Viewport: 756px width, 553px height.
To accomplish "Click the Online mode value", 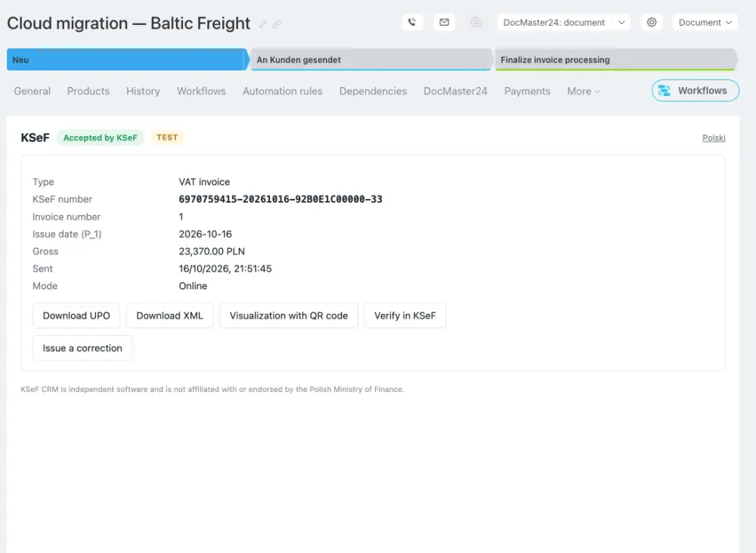I will pyautogui.click(x=193, y=286).
